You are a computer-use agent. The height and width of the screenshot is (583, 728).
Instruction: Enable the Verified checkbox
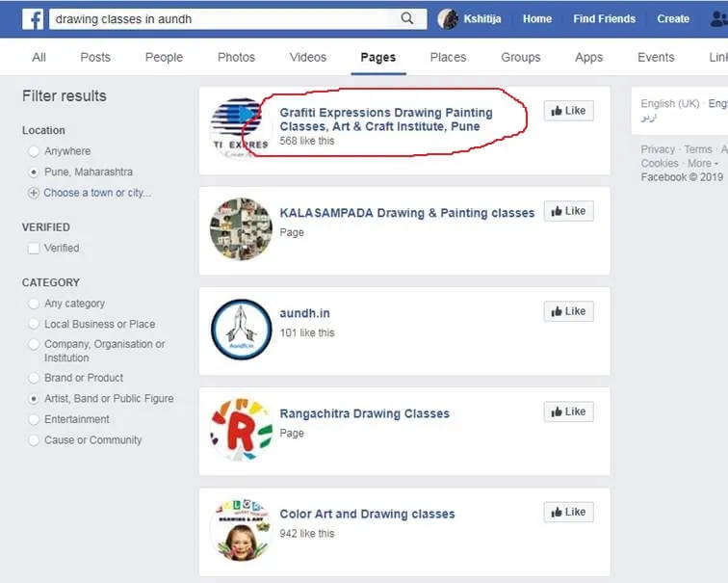coord(34,249)
